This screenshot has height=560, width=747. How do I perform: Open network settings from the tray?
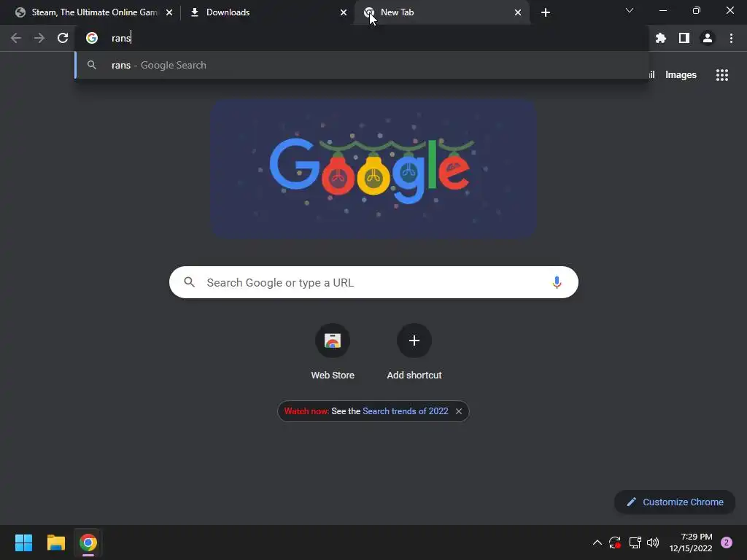pyautogui.click(x=635, y=542)
